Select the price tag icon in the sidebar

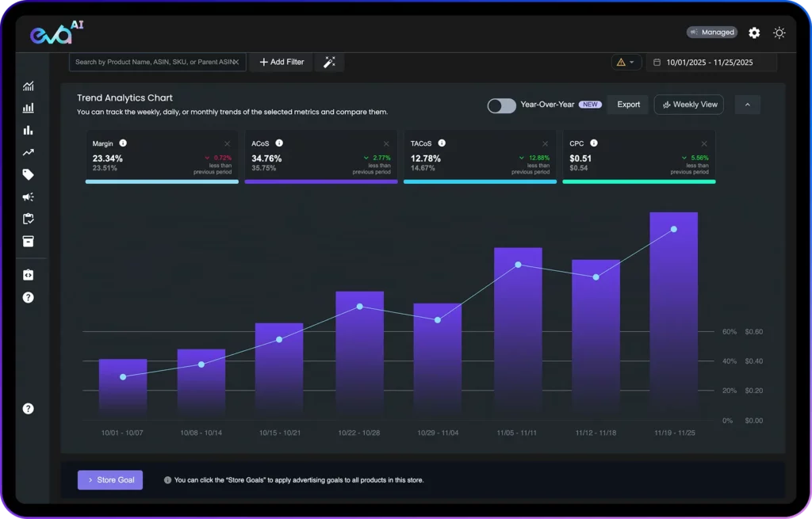tap(29, 174)
